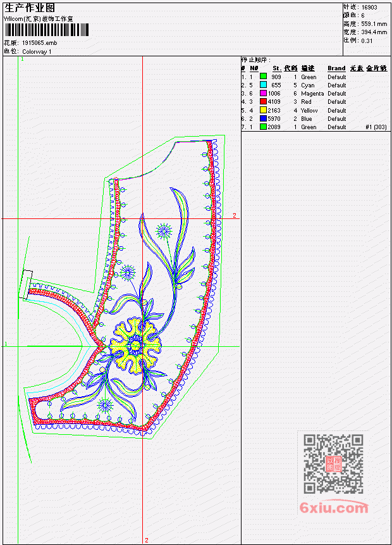Click the 6xiu.com link text
This screenshot has width=392, height=545.
coord(334,508)
